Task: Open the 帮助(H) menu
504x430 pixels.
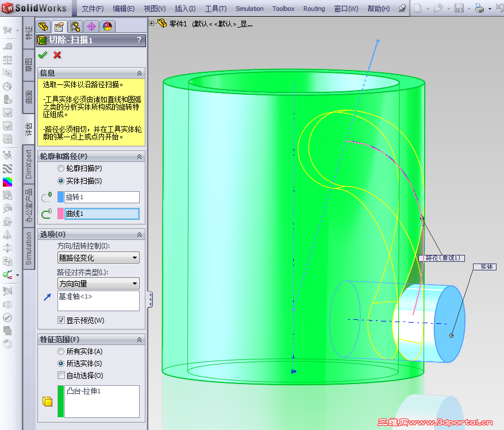Action: coord(379,9)
